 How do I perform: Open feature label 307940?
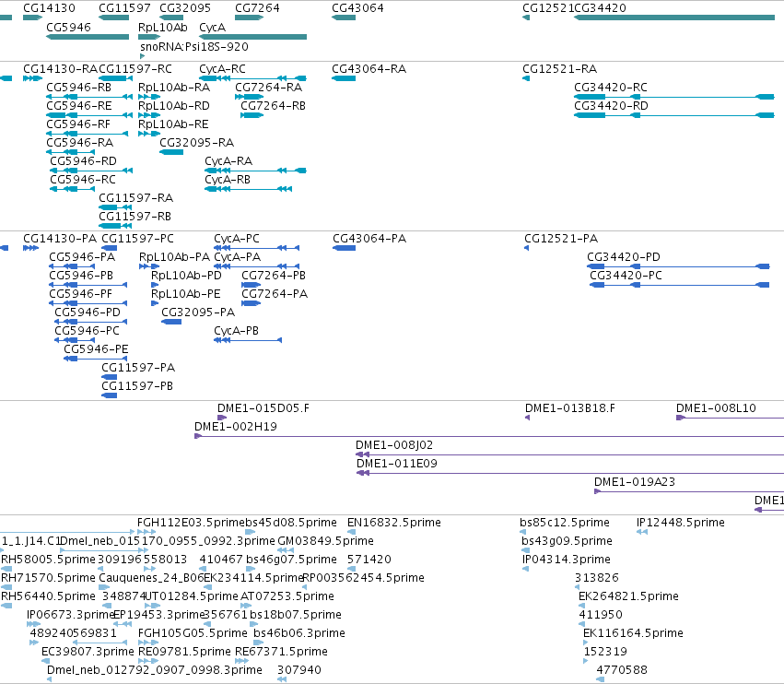[x=299, y=670]
